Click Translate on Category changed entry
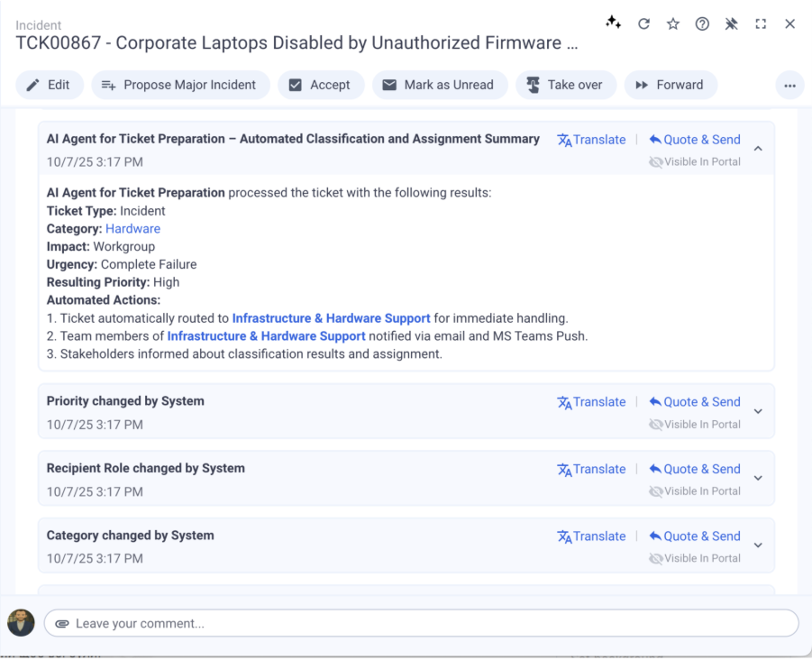The image size is (812, 660). pos(591,536)
